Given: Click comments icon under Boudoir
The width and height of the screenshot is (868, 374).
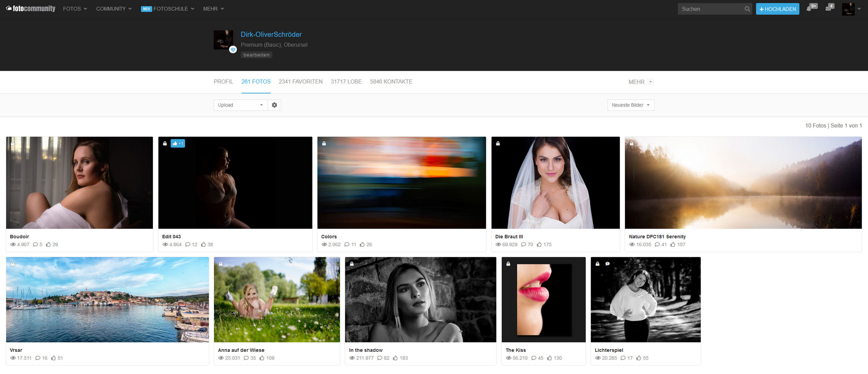Looking at the screenshot, I should coord(35,244).
